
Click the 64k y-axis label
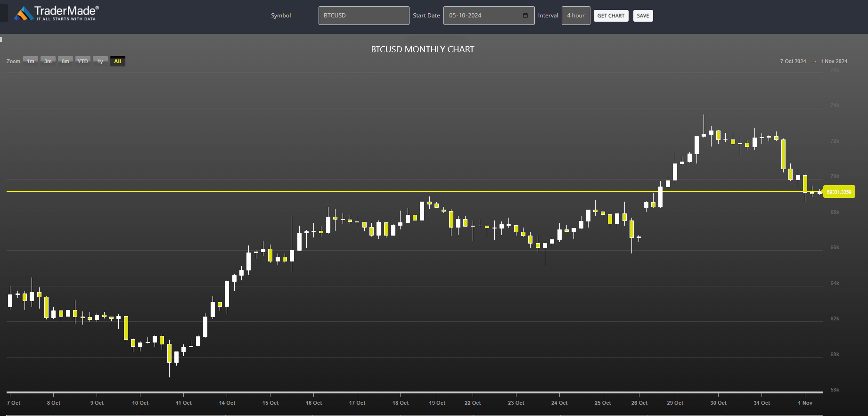[x=835, y=283]
